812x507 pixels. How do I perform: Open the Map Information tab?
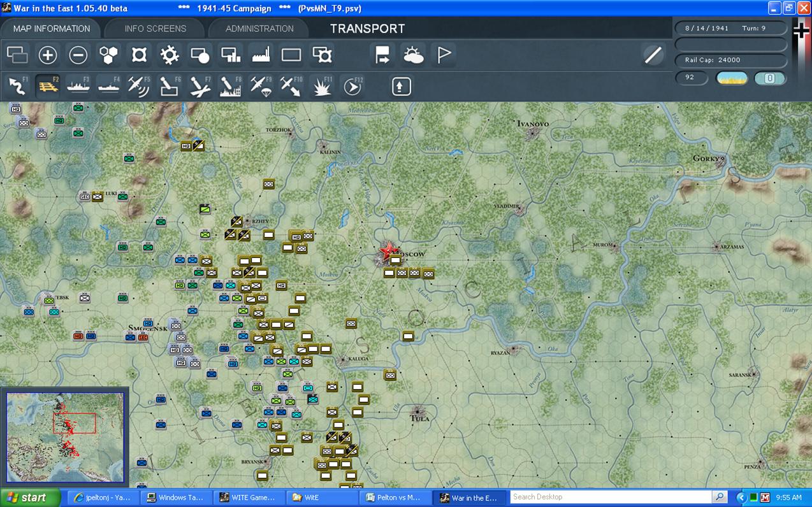[x=51, y=29]
